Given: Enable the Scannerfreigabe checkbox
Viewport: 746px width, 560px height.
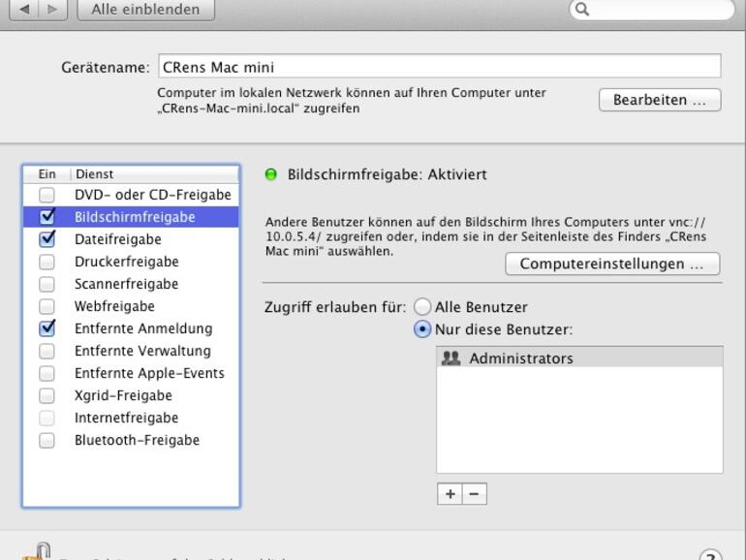Looking at the screenshot, I should (47, 284).
